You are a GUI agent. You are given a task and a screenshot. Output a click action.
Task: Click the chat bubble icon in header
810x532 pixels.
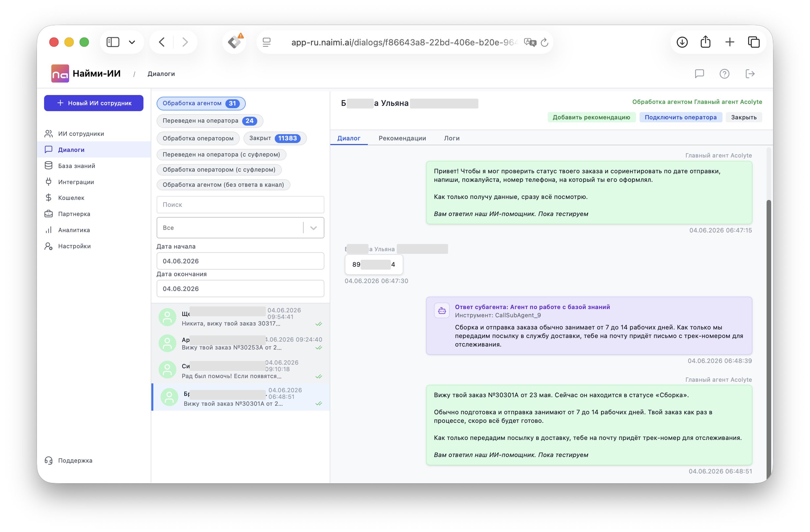(699, 74)
